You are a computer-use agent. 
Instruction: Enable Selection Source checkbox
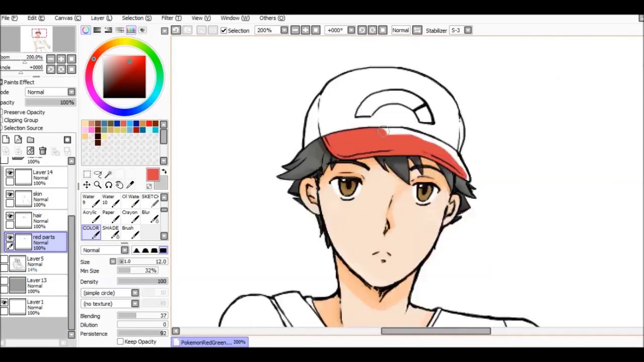(1, 128)
